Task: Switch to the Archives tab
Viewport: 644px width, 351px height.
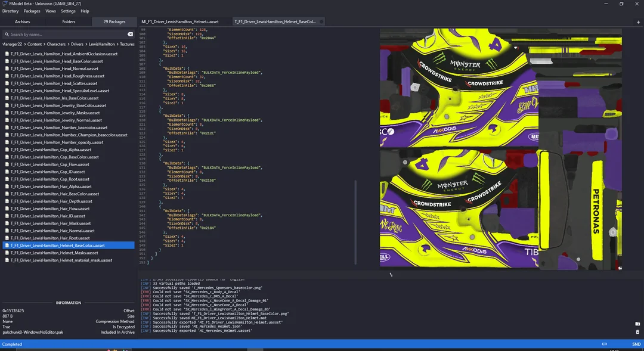Action: point(23,21)
